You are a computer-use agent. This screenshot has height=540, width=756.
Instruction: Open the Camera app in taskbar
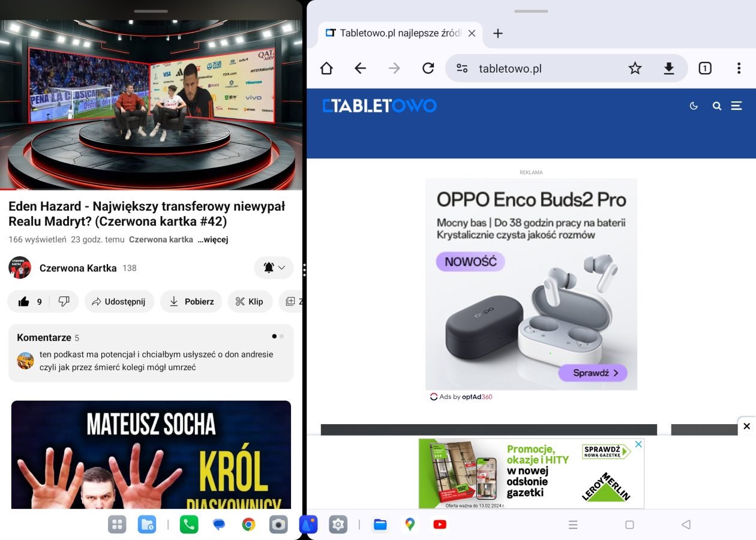pyautogui.click(x=278, y=525)
